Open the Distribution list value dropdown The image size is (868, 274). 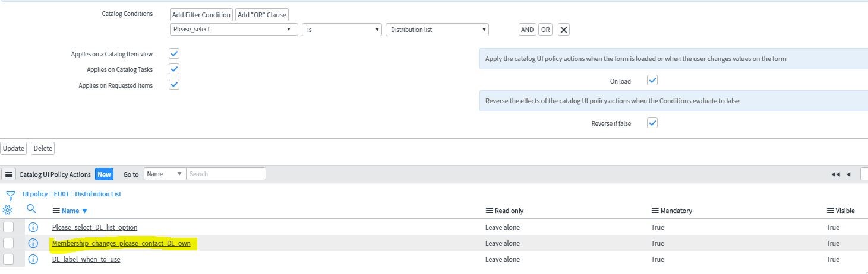[437, 30]
